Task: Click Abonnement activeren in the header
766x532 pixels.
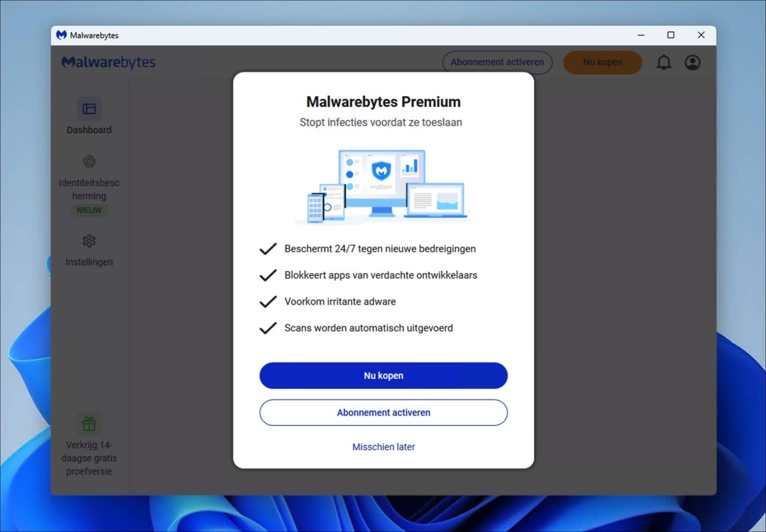Action: tap(497, 62)
